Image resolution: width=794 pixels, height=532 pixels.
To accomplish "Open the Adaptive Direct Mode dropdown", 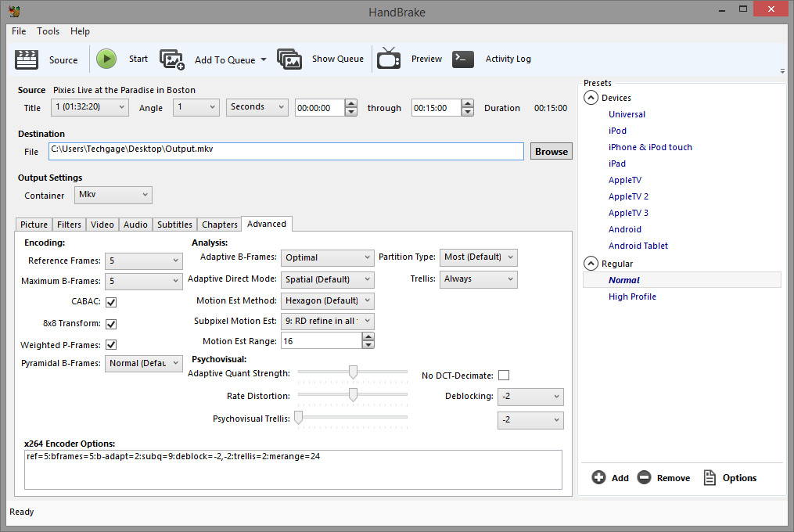I will pos(328,279).
